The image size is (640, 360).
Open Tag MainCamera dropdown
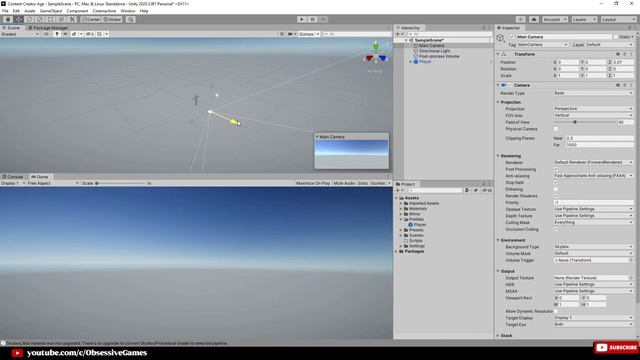click(x=542, y=44)
